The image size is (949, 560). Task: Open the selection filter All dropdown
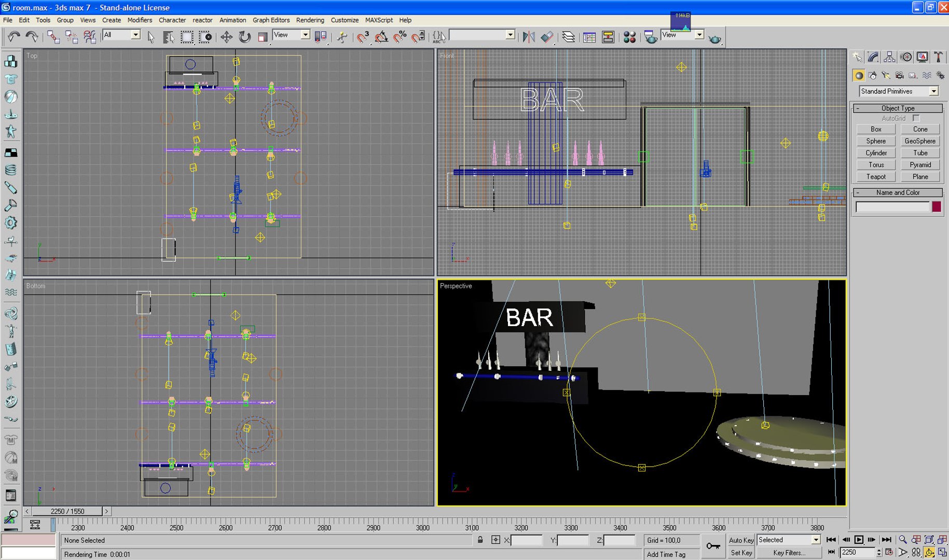121,35
